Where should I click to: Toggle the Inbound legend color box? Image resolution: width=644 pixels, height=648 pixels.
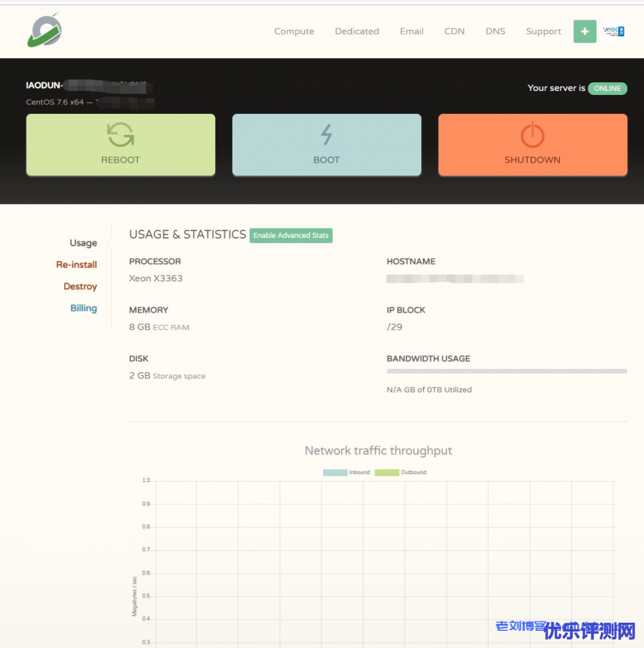tap(335, 472)
